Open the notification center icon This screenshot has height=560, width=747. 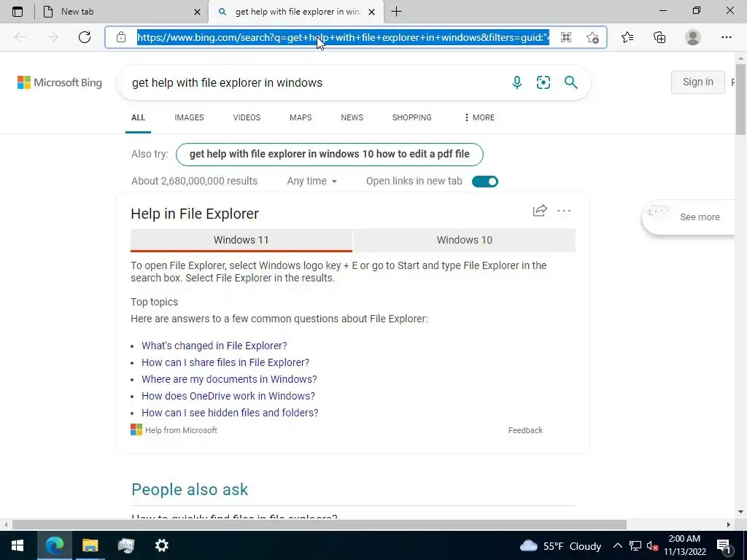point(724,545)
